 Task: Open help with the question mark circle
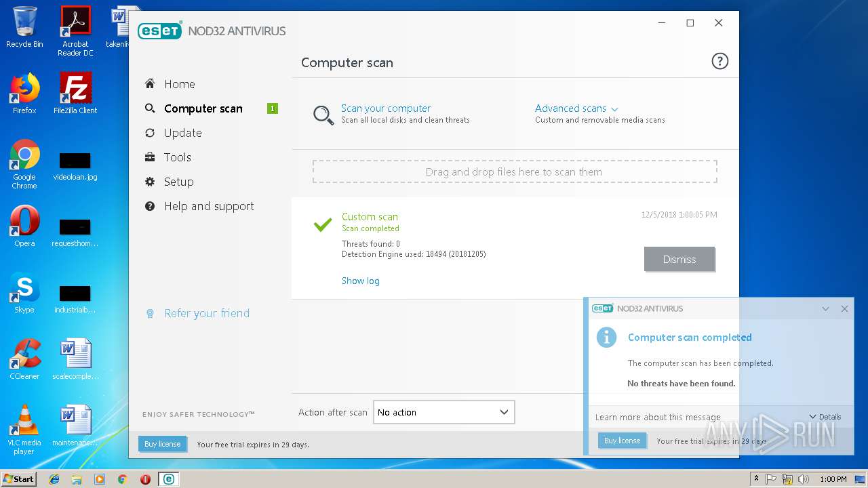(x=719, y=62)
